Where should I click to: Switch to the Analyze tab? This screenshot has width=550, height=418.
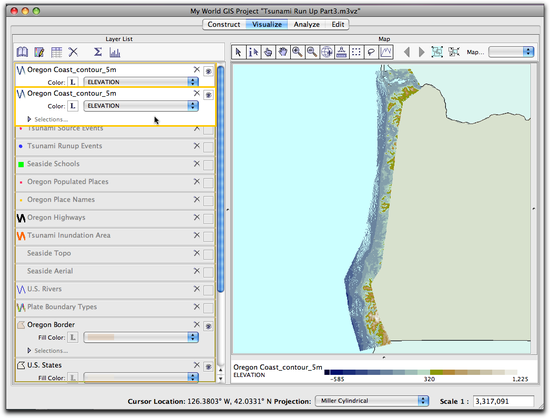(307, 25)
